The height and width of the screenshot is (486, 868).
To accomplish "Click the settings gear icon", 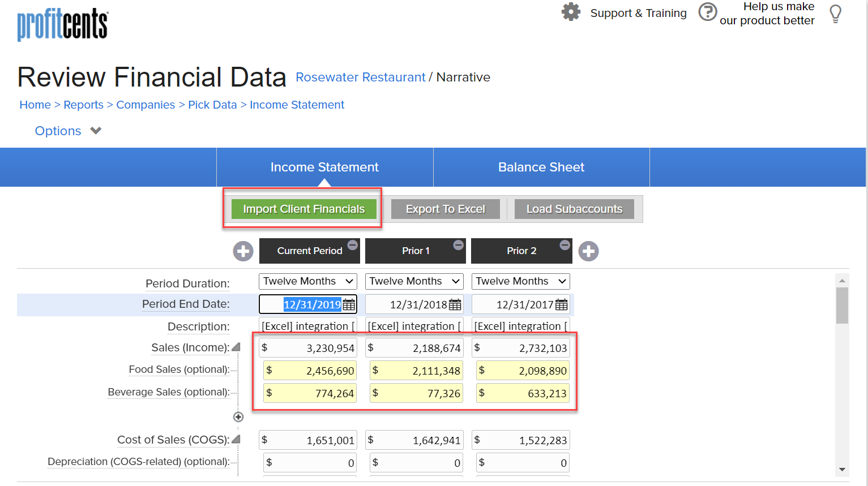I will click(571, 12).
